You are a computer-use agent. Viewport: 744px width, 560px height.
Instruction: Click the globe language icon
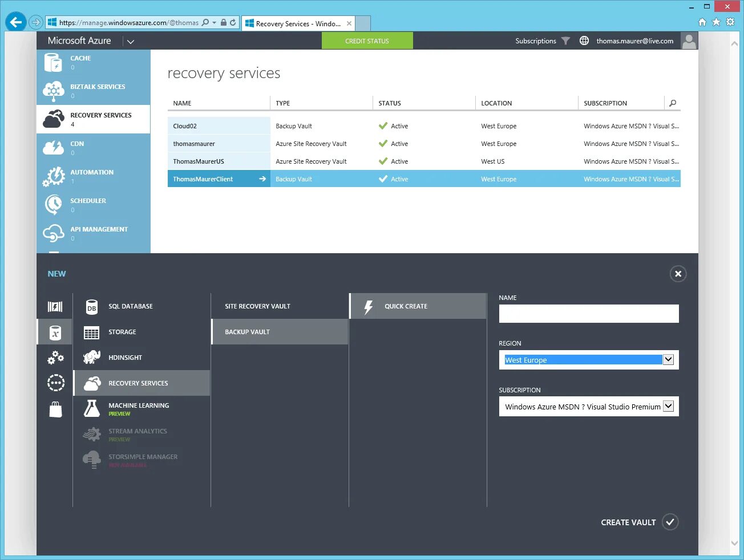point(584,40)
